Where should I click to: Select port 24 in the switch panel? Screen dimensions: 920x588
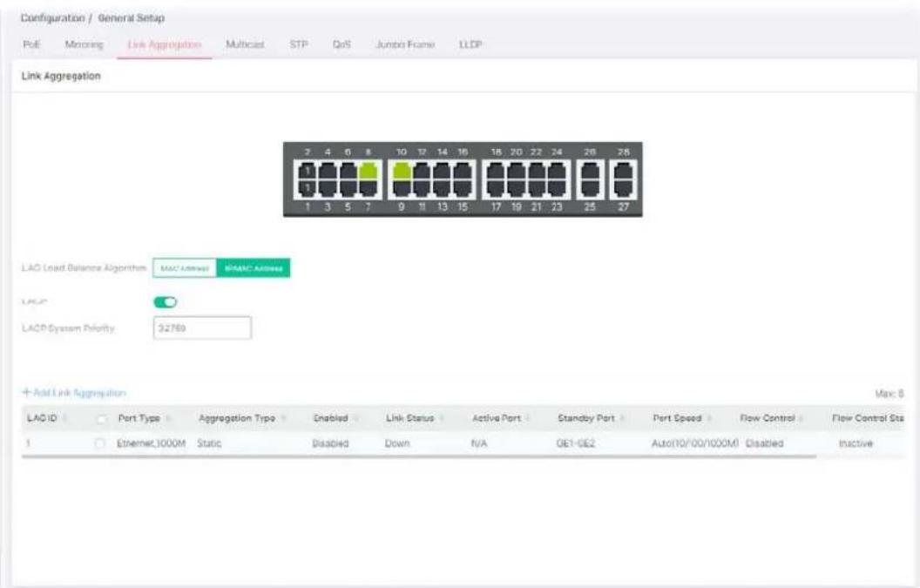557,172
